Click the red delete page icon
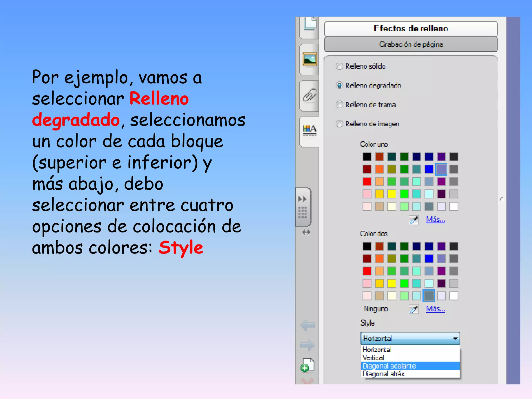 pyautogui.click(x=307, y=381)
